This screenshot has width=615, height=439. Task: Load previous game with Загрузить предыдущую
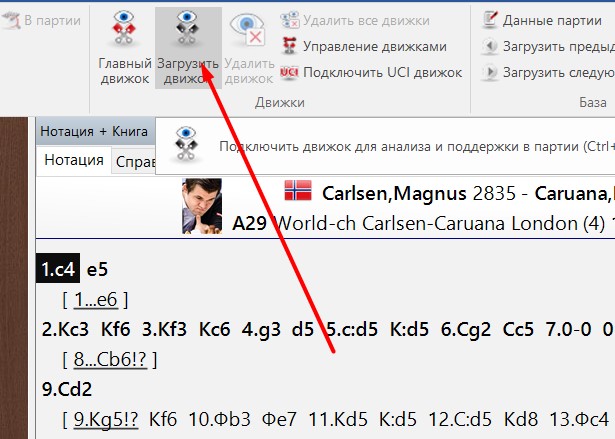pos(548,47)
